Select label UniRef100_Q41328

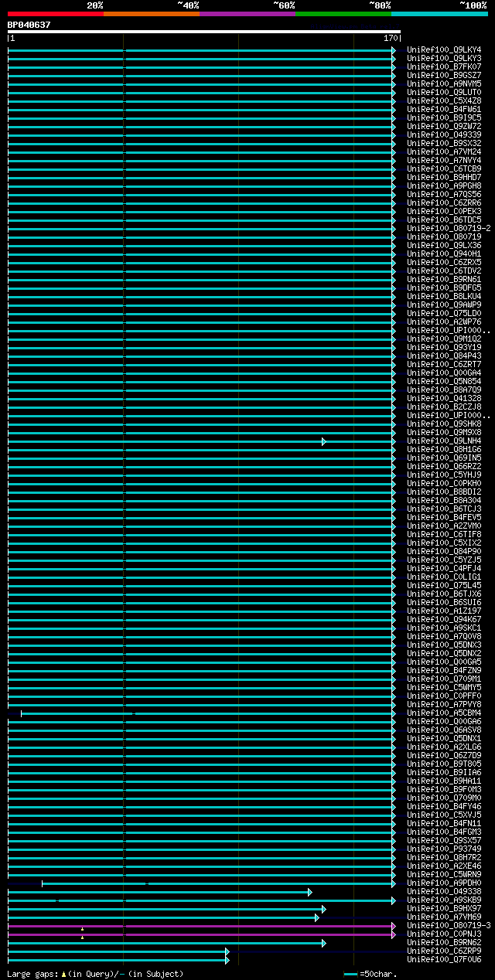point(444,399)
